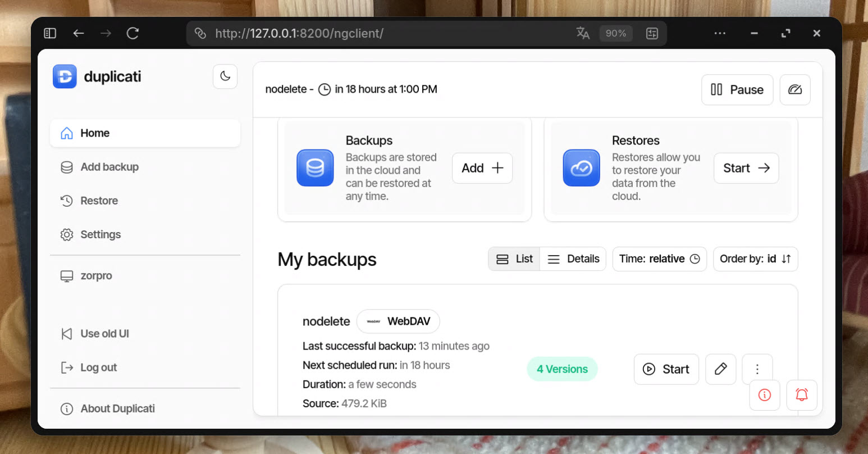Open Settings in the sidebar
The image size is (868, 454).
click(100, 235)
